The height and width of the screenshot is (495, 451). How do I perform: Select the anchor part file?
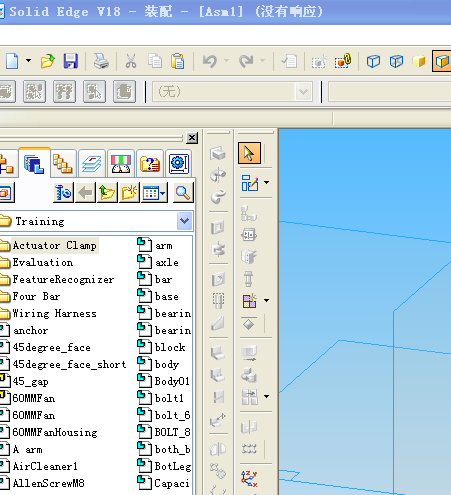[30, 331]
